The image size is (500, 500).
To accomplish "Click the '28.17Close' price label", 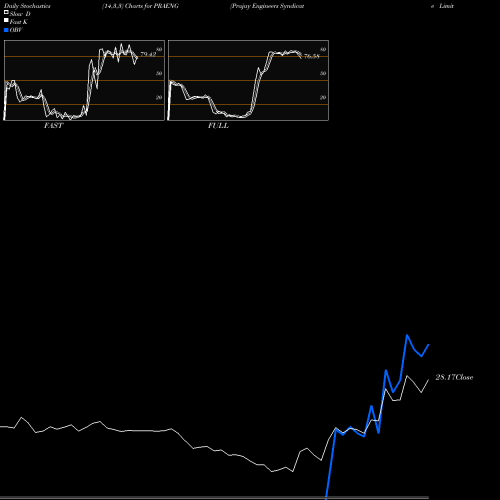I will 454,377.
